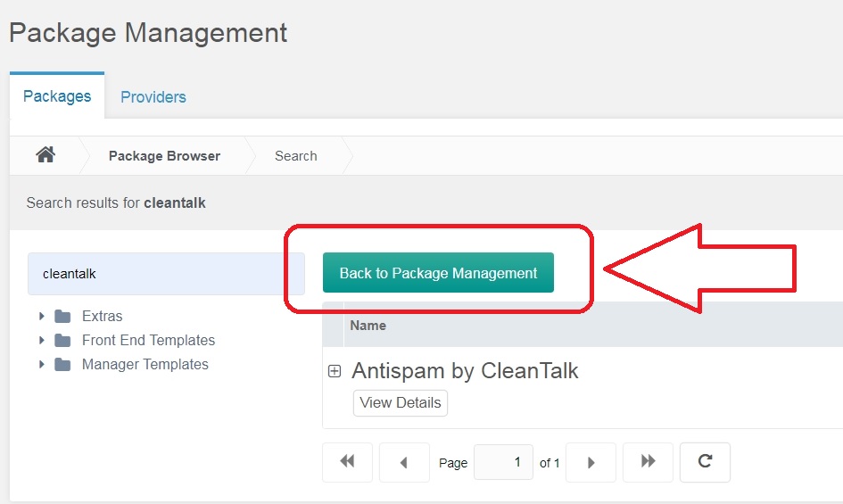843x504 pixels.
Task: Expand the Front End Templates arrow
Action: coord(41,341)
